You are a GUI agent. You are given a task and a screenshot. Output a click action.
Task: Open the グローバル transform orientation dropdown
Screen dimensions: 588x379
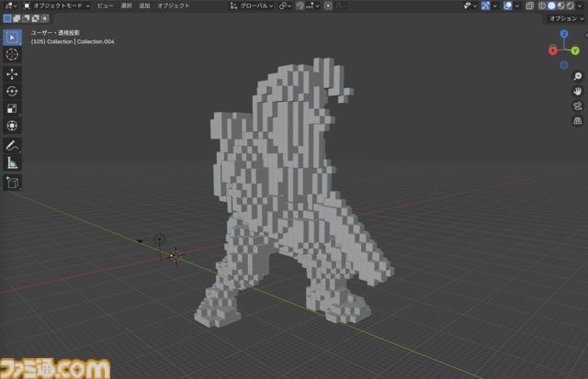pyautogui.click(x=252, y=6)
